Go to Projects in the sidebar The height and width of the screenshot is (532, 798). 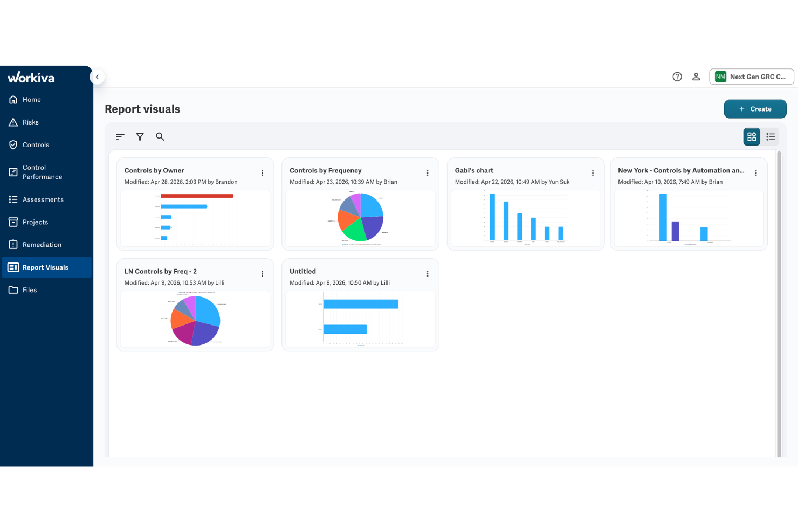(46, 222)
